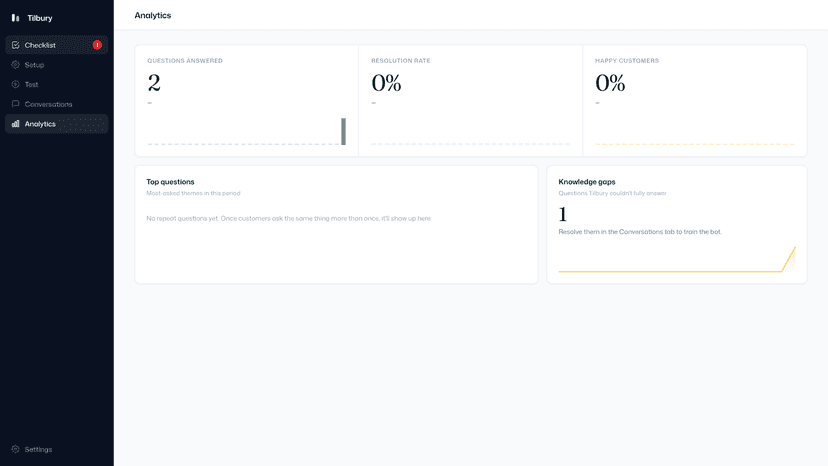Click the Settings gear icon at bottom
The width and height of the screenshot is (828, 466).
[x=15, y=449]
